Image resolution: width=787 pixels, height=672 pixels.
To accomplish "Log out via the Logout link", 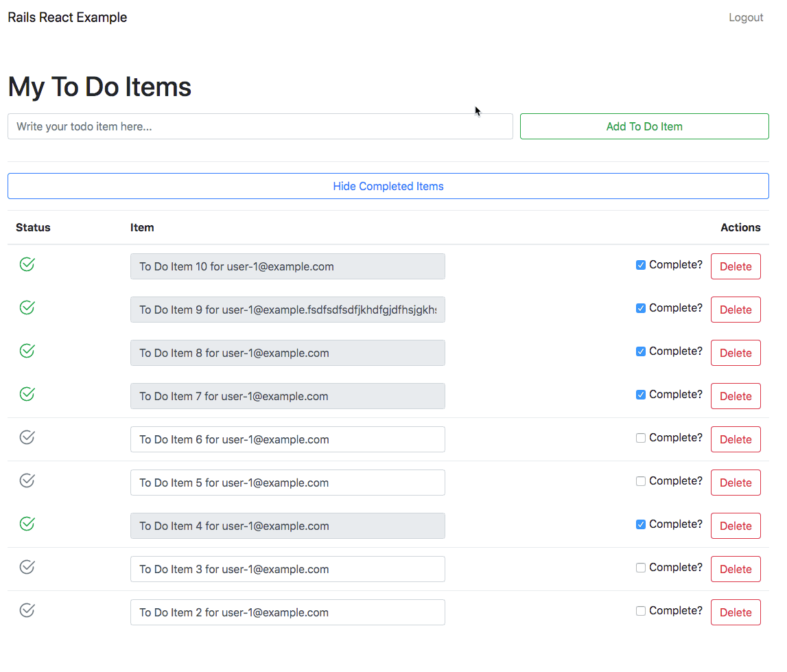I will pos(746,18).
